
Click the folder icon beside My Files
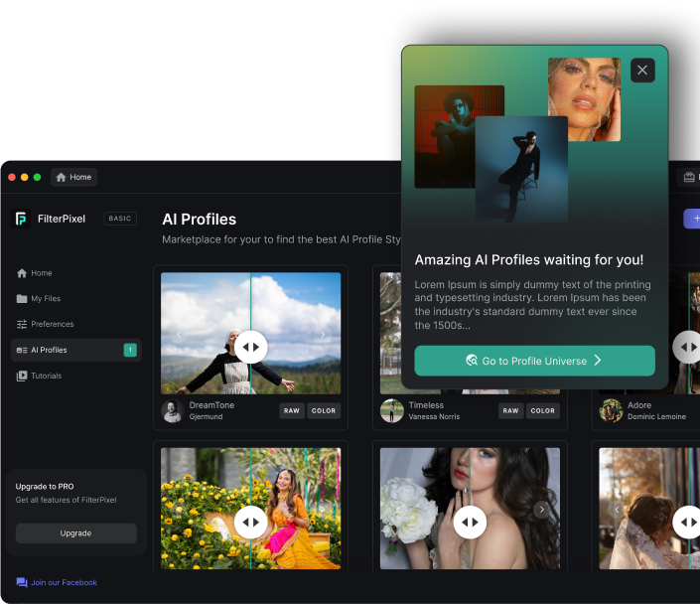tap(22, 298)
